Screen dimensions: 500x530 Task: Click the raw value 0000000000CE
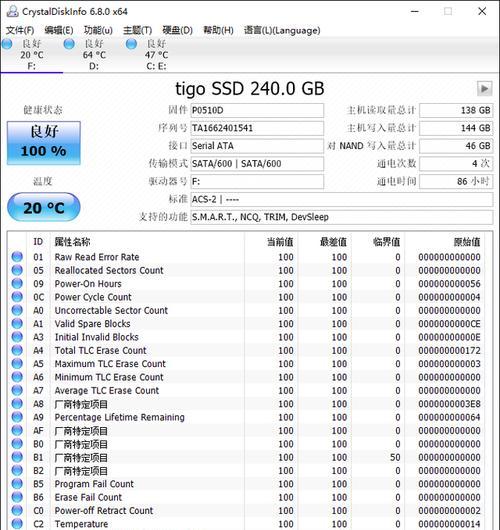coord(449,324)
